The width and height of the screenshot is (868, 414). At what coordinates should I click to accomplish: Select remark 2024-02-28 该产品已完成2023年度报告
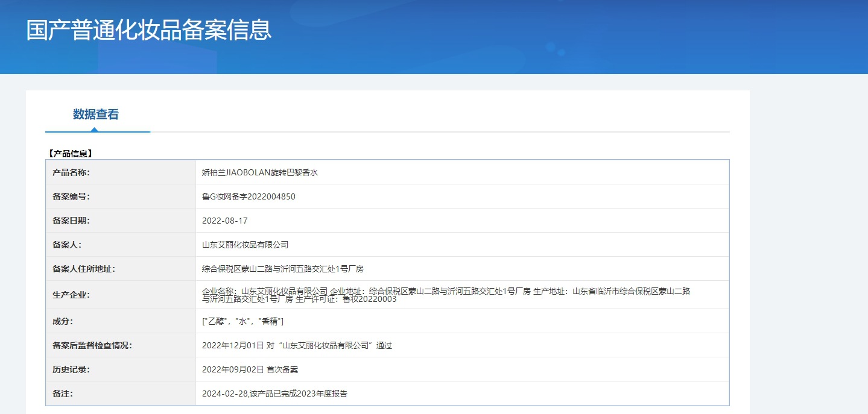pyautogui.click(x=275, y=394)
